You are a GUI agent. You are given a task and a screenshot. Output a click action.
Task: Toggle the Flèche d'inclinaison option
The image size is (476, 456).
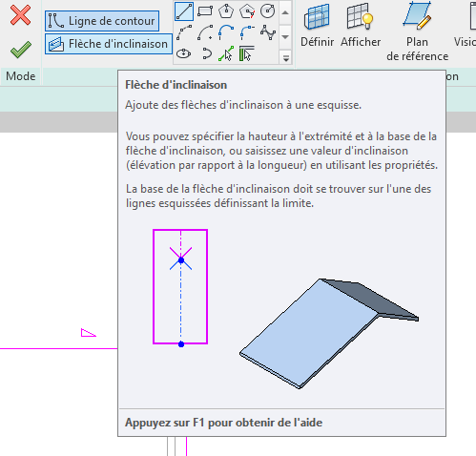[109, 44]
